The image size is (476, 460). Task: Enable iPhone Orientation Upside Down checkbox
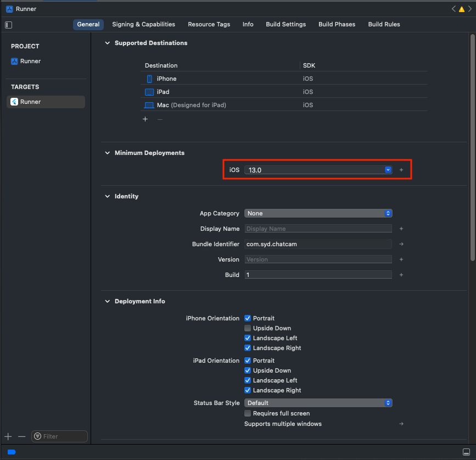(248, 328)
